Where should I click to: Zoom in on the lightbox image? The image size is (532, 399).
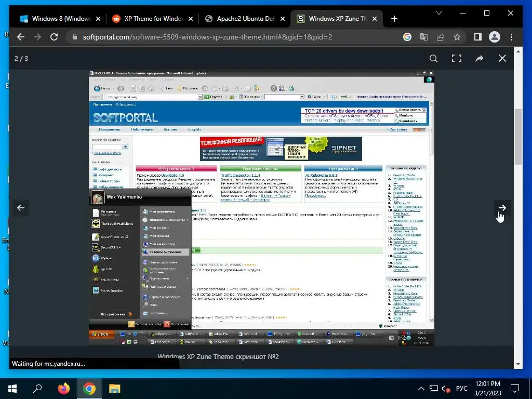point(433,58)
